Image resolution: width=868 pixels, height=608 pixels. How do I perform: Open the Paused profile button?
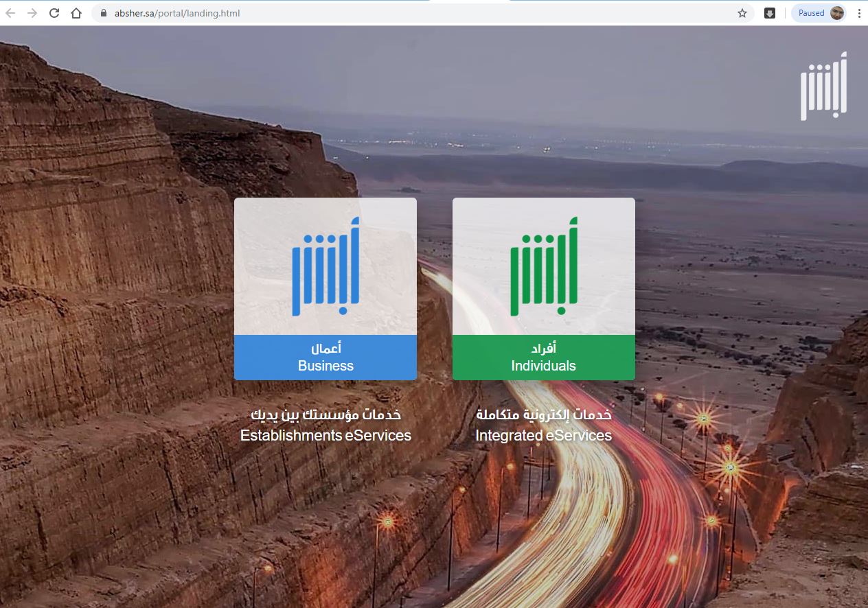(x=819, y=13)
